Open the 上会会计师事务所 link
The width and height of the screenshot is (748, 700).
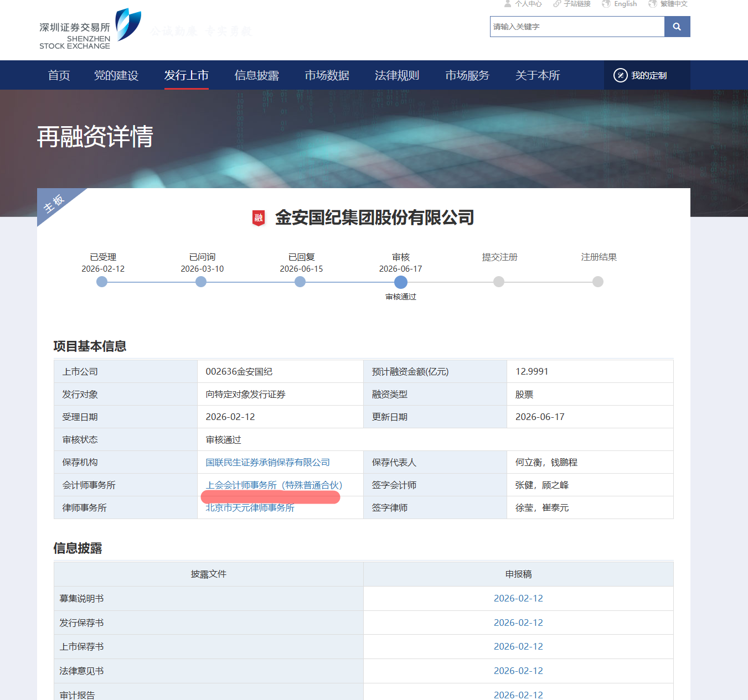pyautogui.click(x=274, y=485)
